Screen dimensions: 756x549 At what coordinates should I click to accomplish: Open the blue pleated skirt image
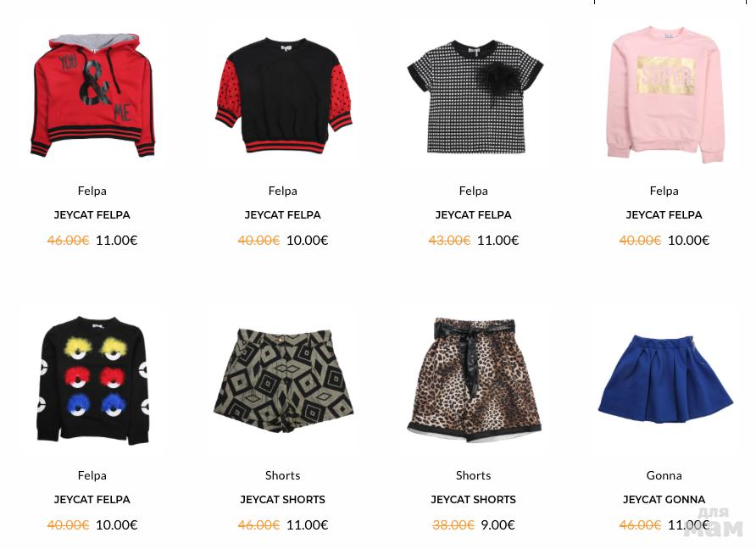click(665, 380)
